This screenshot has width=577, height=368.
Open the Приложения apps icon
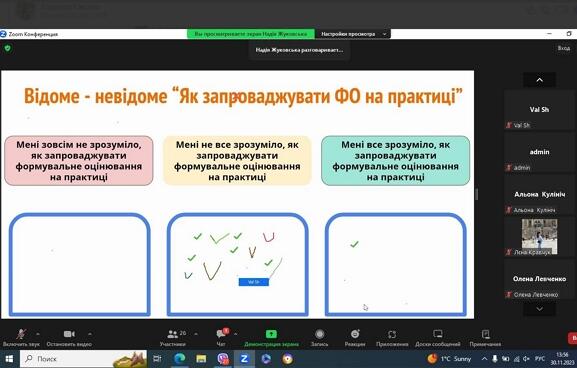pyautogui.click(x=392, y=334)
